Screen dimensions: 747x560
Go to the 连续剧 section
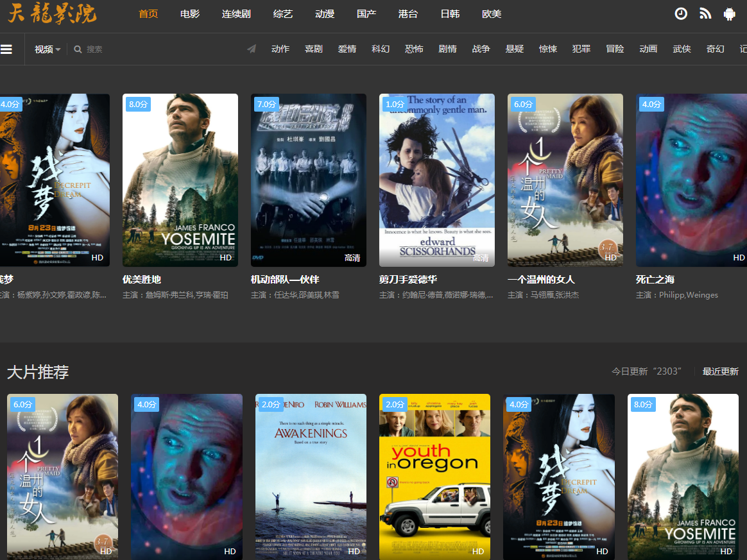[236, 13]
